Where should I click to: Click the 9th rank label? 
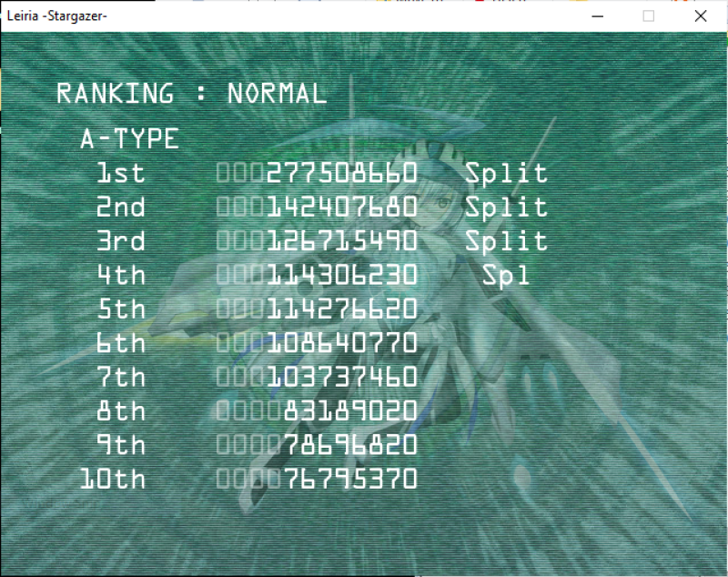121,445
